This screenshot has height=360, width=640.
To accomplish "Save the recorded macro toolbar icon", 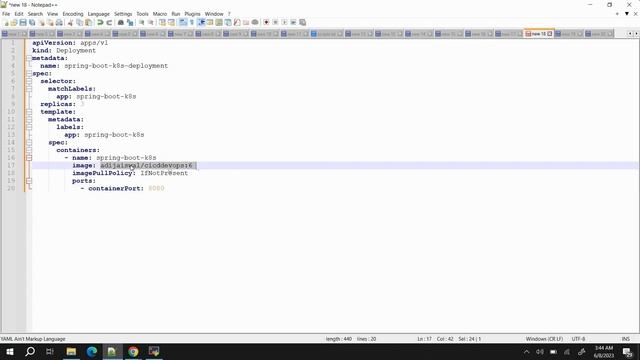I will (302, 22).
